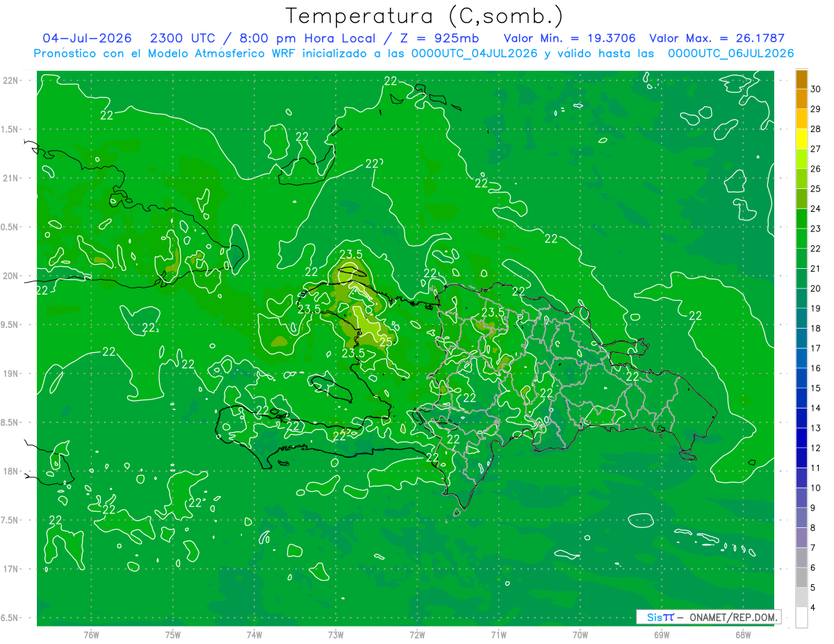The image size is (834, 644).
Task: Click legend band between 22 and 23
Action: click(x=801, y=239)
